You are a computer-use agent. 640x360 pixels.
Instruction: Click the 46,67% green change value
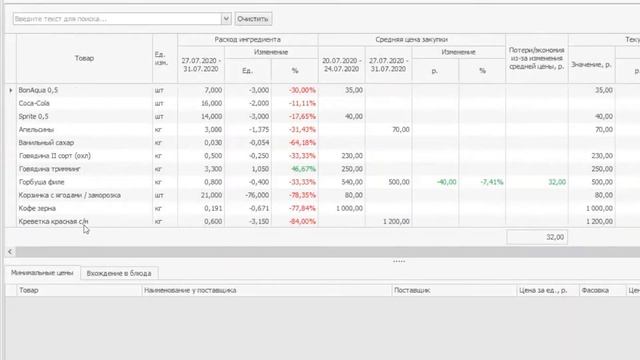tap(303, 169)
